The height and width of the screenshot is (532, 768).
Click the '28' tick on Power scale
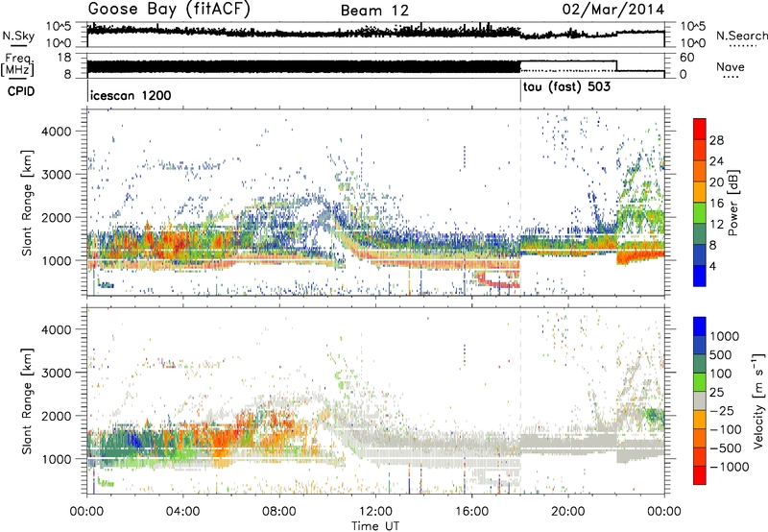pyautogui.click(x=715, y=140)
